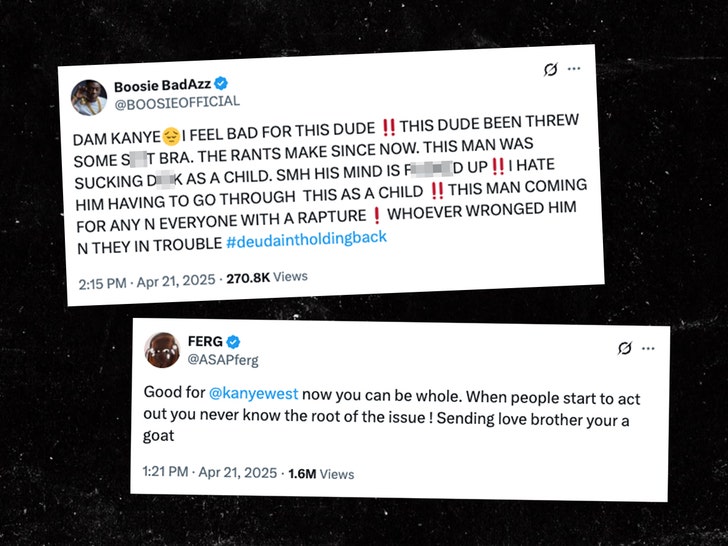This screenshot has width=728, height=546.
Task: Click the Boosie BadAzz display name
Action: [154, 86]
